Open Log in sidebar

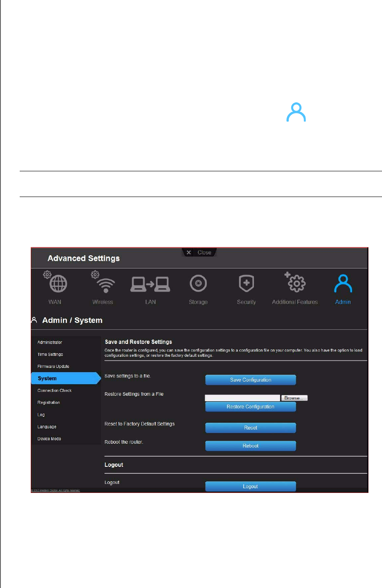click(x=41, y=415)
